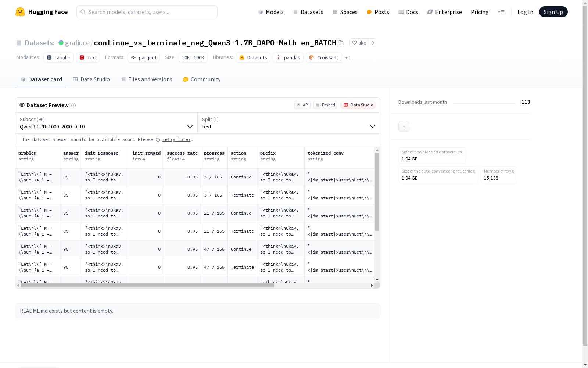Click the Embed button
This screenshot has height=368, width=588.
[x=325, y=105]
